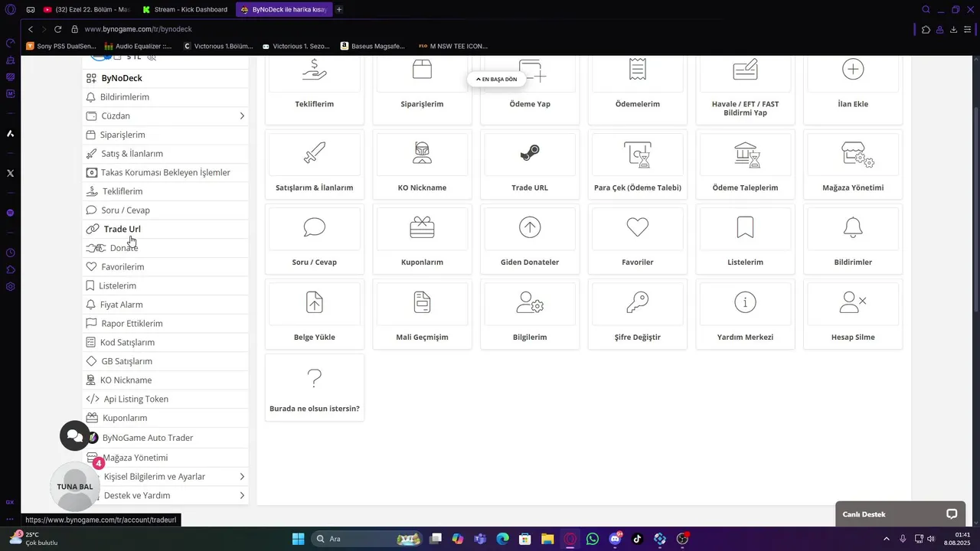This screenshot has width=980, height=551.
Task: Click the 'EN BAŞA DÖN' button
Action: click(x=497, y=79)
